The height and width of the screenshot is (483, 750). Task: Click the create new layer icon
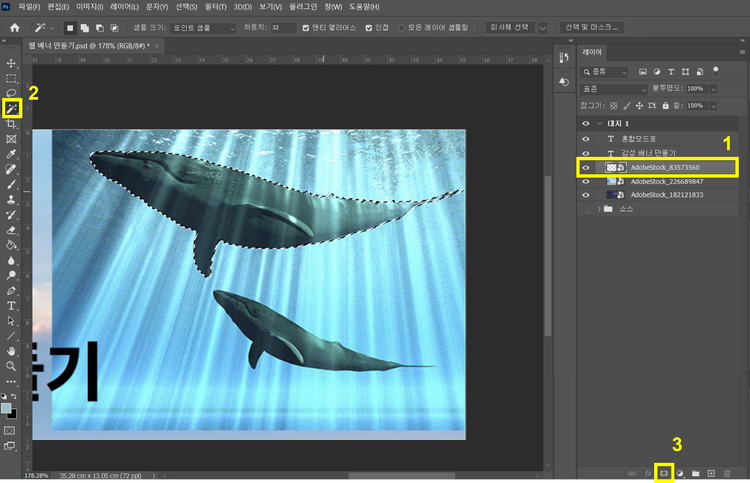(711, 472)
